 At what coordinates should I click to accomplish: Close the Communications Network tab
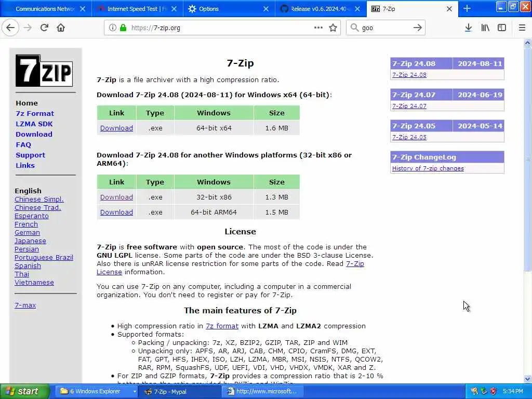tap(83, 9)
